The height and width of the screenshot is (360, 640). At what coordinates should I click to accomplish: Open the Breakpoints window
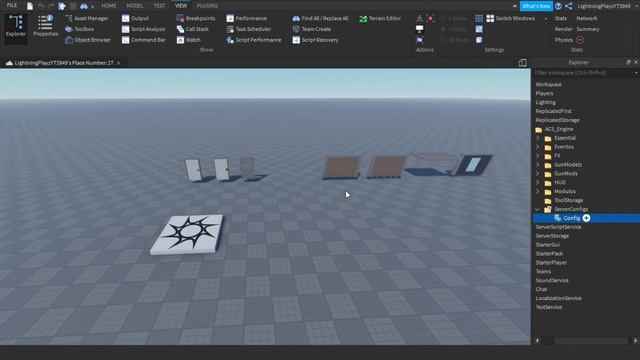click(x=196, y=18)
